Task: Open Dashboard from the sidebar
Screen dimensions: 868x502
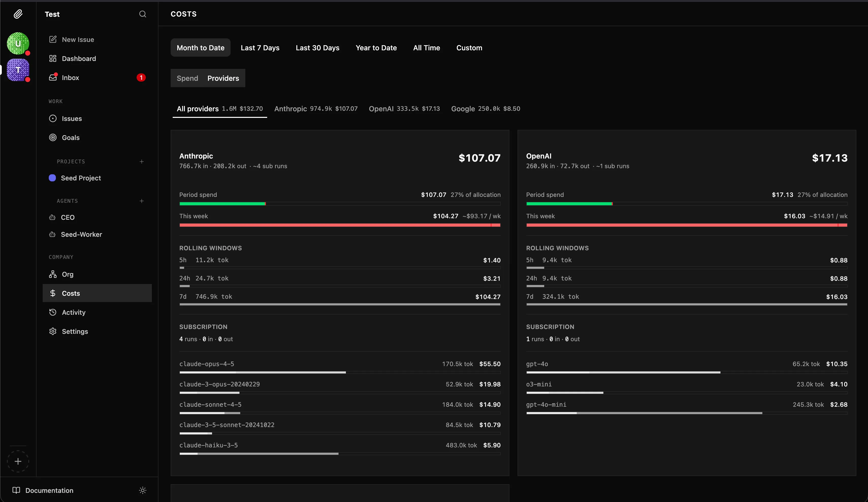Action: tap(97, 59)
